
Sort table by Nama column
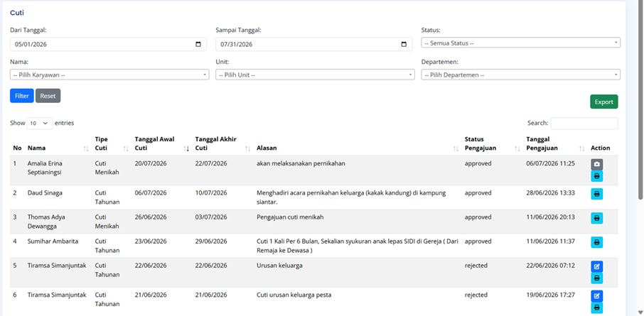[85, 149]
